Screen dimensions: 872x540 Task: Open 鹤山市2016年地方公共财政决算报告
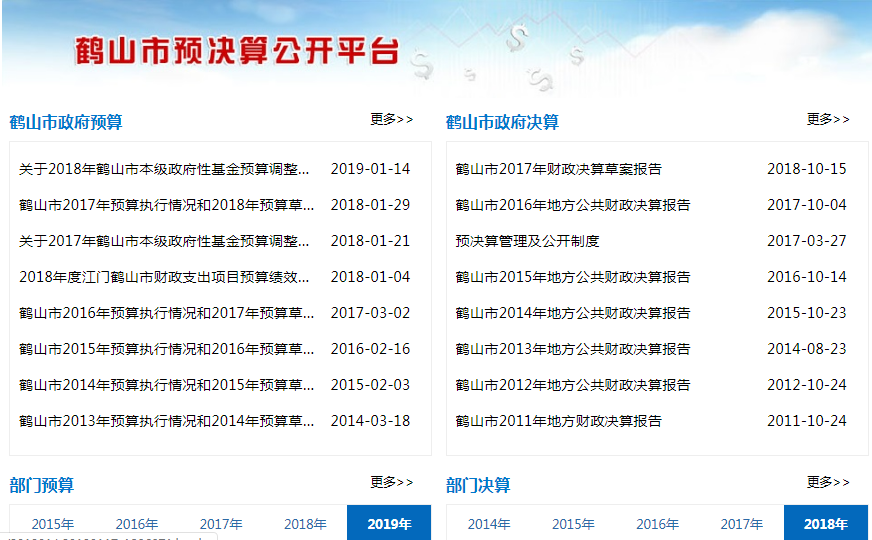click(x=573, y=205)
